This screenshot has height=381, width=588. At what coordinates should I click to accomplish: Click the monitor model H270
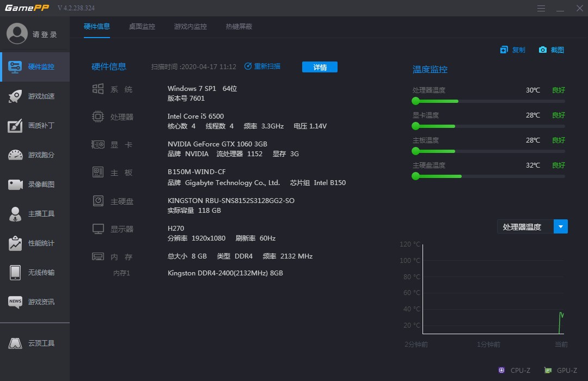(x=176, y=229)
